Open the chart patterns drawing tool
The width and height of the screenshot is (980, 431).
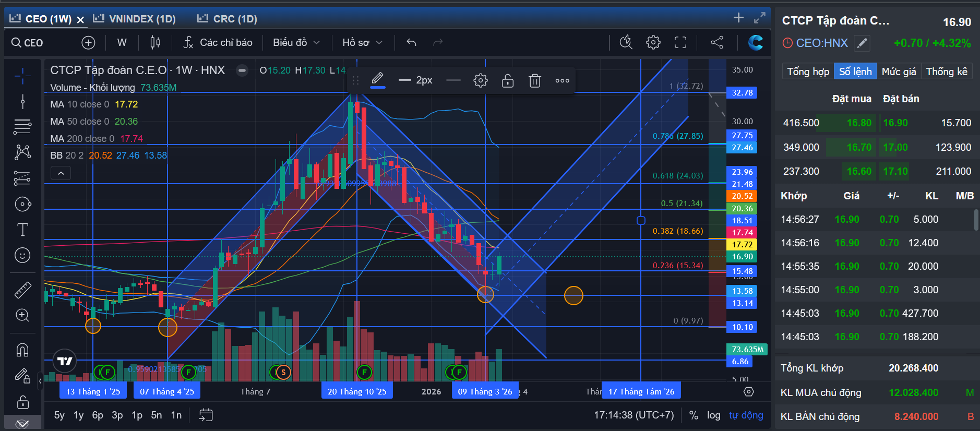point(22,152)
